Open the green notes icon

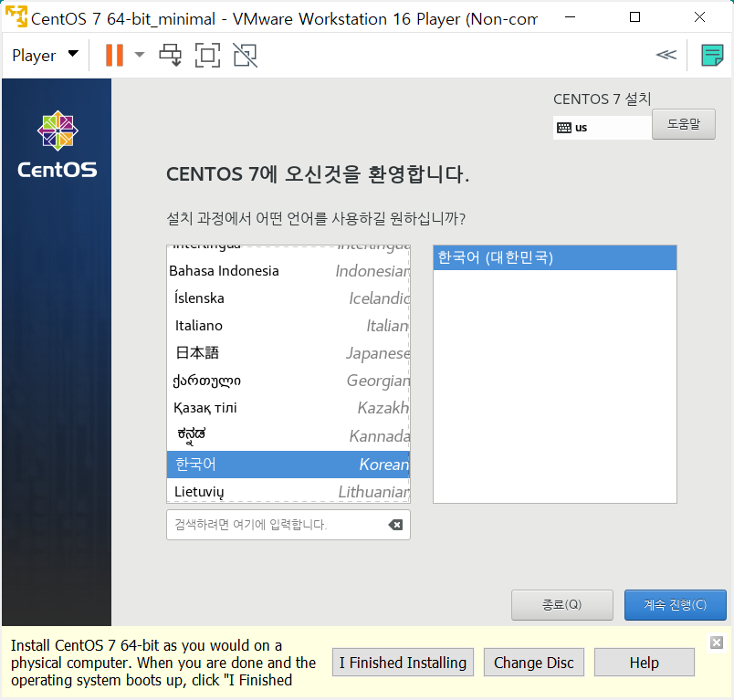pyautogui.click(x=712, y=55)
